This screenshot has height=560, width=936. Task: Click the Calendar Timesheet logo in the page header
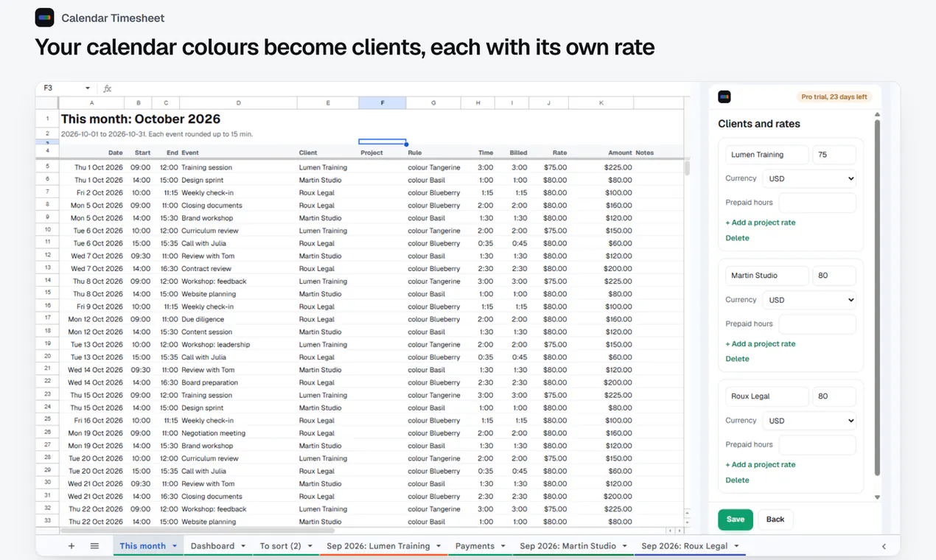point(44,18)
